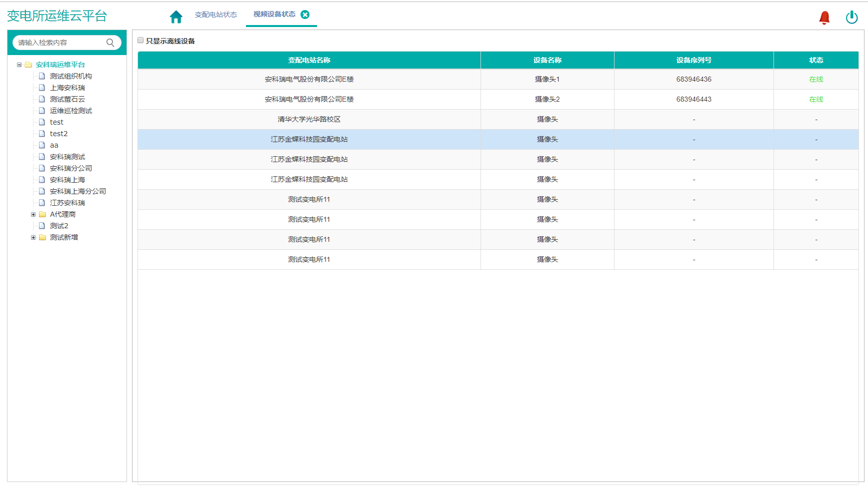Viewport: 868px width, 486px height.
Task: Expand the A代理商 tree node
Action: tap(33, 214)
